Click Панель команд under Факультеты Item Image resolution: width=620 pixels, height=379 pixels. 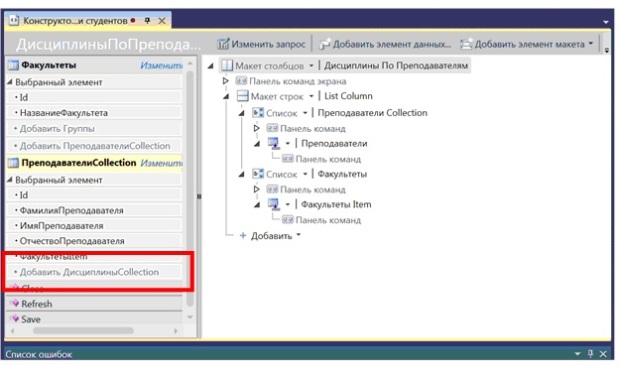coord(327,220)
